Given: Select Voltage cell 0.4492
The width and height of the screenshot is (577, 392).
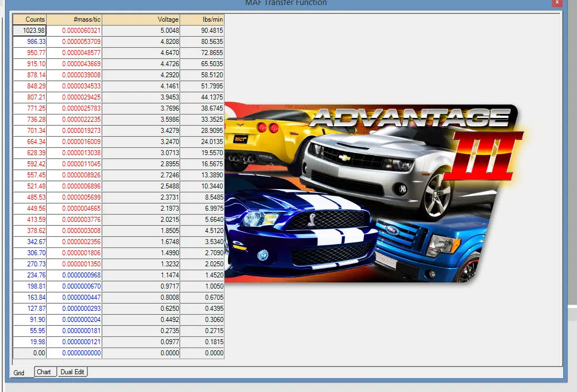Looking at the screenshot, I should click(x=141, y=319).
